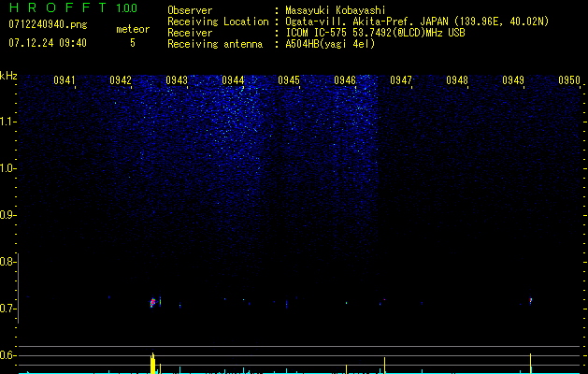Click the Observer label
This screenshot has height=374, width=588.
click(x=190, y=10)
